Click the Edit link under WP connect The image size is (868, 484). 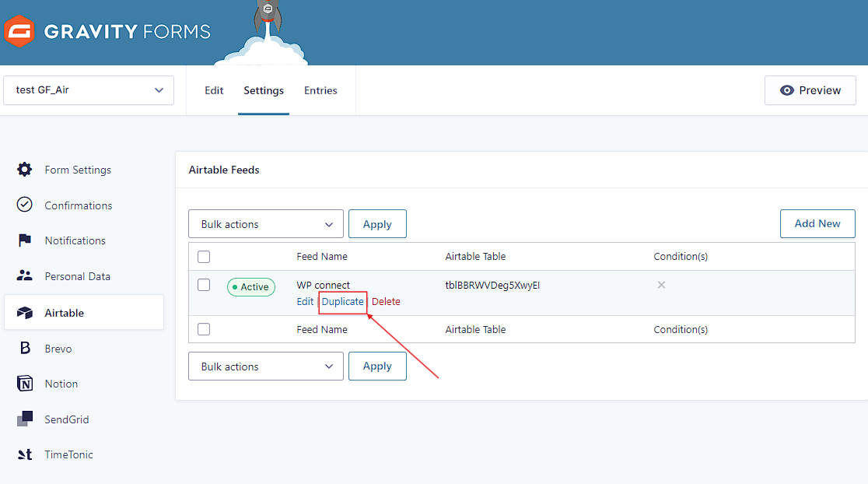pos(305,301)
